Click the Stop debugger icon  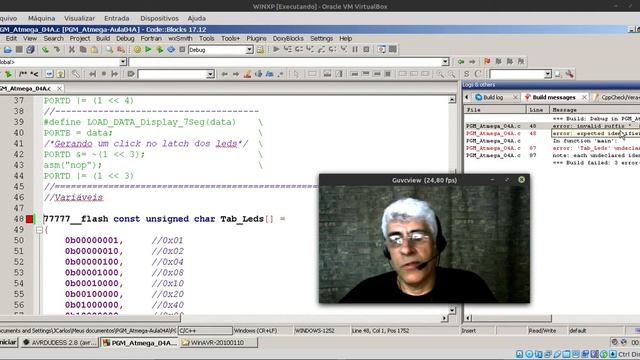click(367, 49)
